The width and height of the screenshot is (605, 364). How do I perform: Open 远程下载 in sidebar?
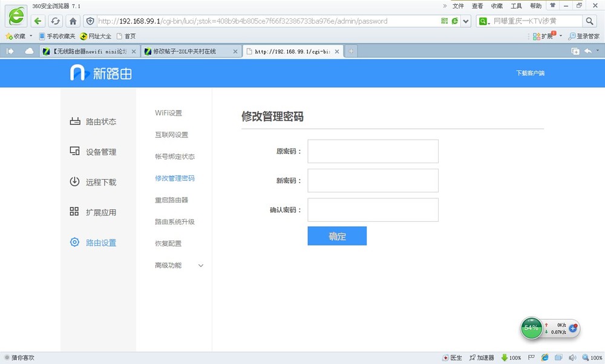93,182
